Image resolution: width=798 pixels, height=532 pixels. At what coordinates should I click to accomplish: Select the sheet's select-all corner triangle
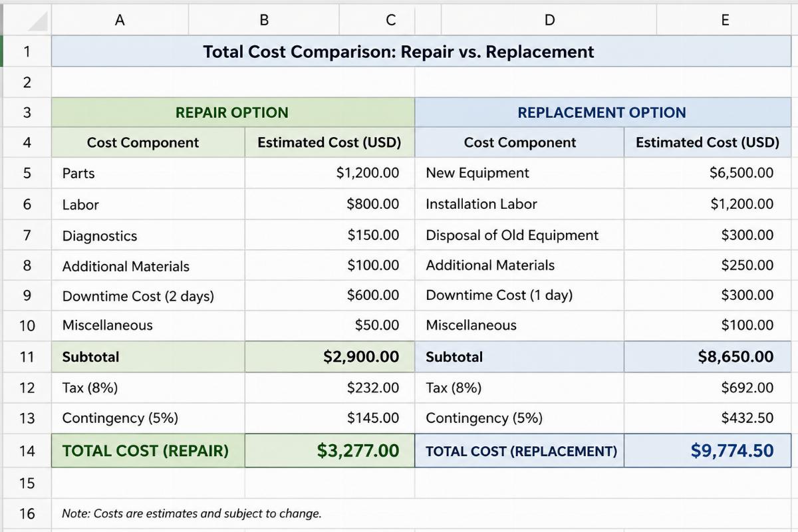38,22
